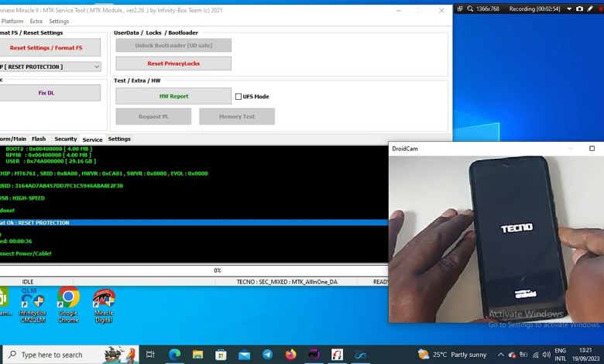Image resolution: width=604 pixels, height=364 pixels.
Task: Click the recorder screenshot camera icon
Action: [579, 9]
